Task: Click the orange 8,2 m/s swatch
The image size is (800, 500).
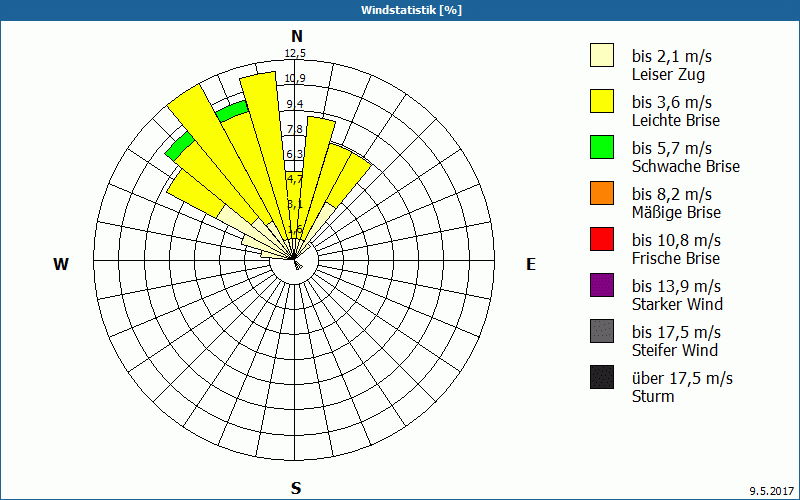Action: [602, 193]
